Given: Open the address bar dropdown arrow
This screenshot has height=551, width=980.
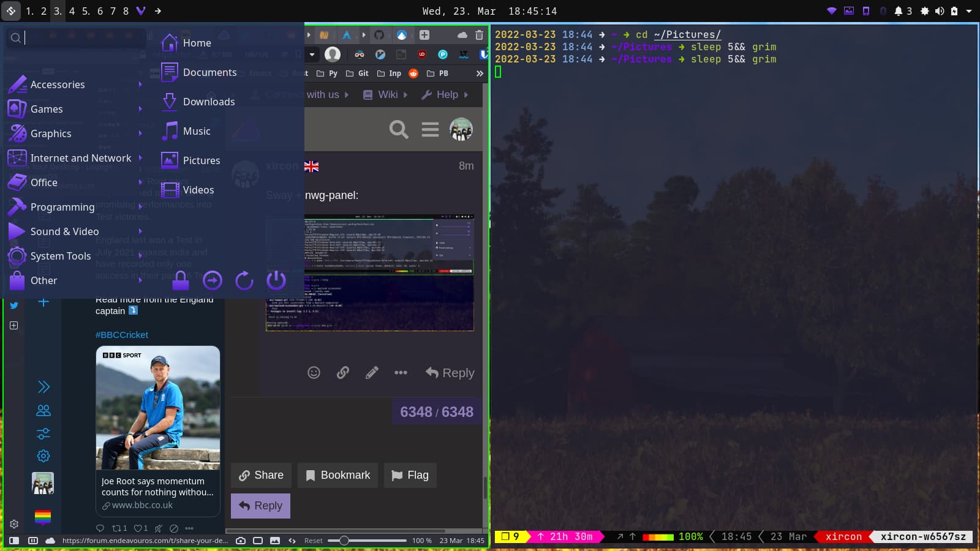Looking at the screenshot, I should coord(312,54).
